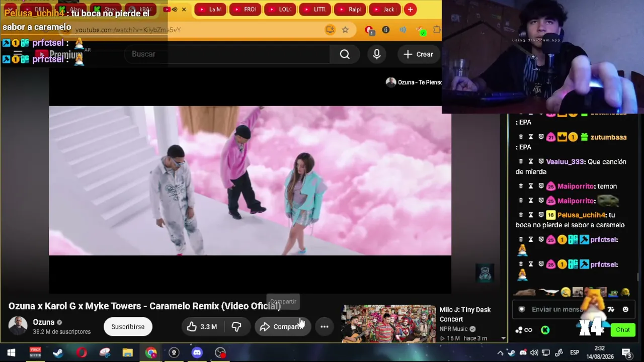Open the Windows notification center

627,353
